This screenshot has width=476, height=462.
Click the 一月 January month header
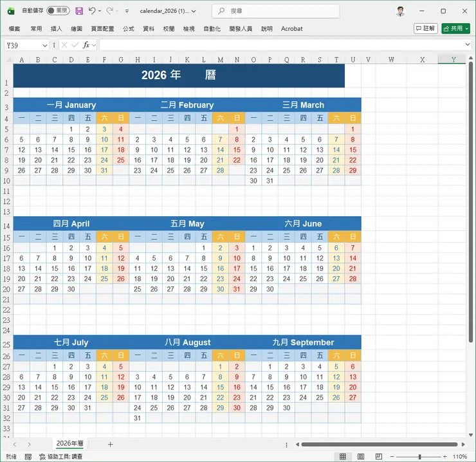click(71, 105)
